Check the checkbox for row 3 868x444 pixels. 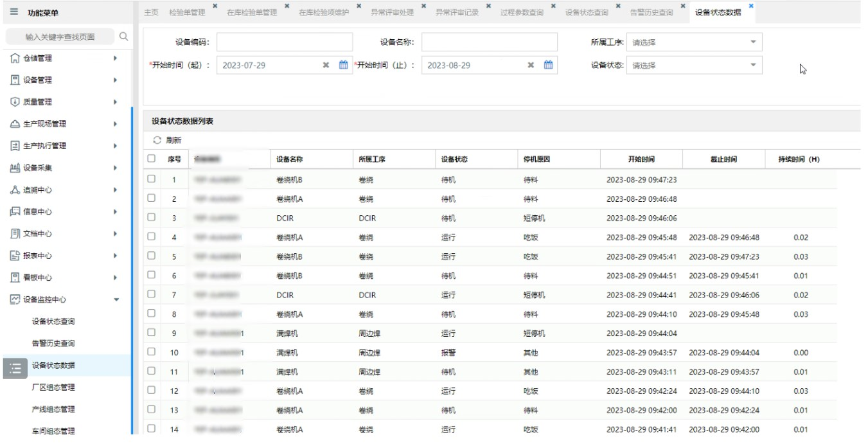pyautogui.click(x=151, y=217)
